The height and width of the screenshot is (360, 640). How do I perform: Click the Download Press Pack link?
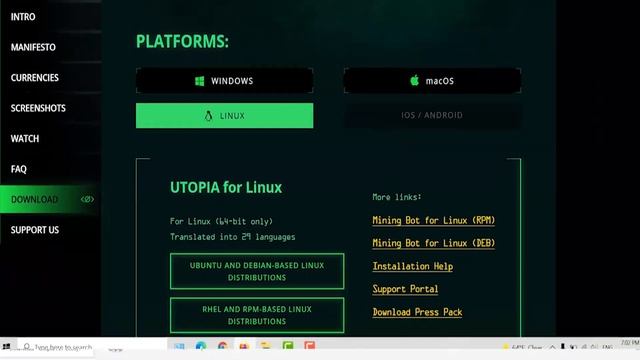click(417, 312)
